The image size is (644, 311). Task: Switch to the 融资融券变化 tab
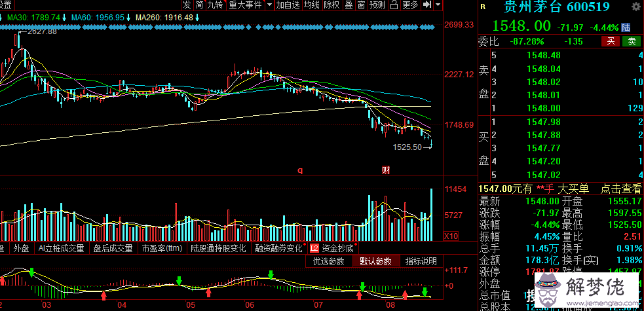(x=278, y=248)
